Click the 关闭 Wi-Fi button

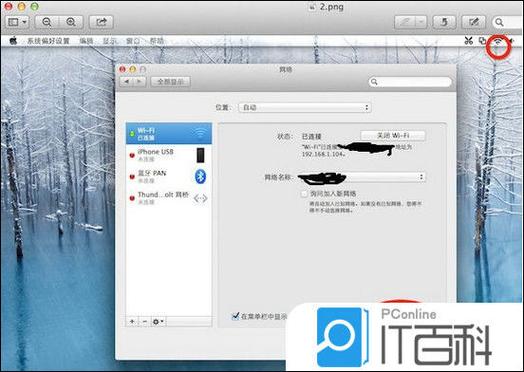pyautogui.click(x=393, y=135)
